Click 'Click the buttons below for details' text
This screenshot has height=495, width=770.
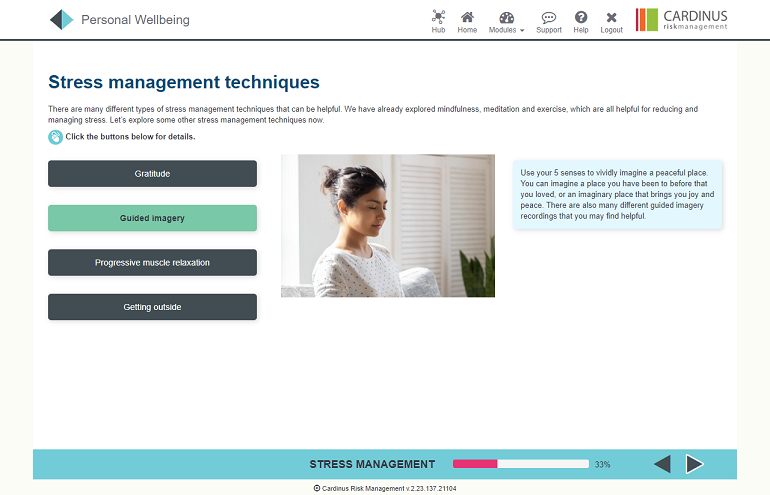[130, 137]
